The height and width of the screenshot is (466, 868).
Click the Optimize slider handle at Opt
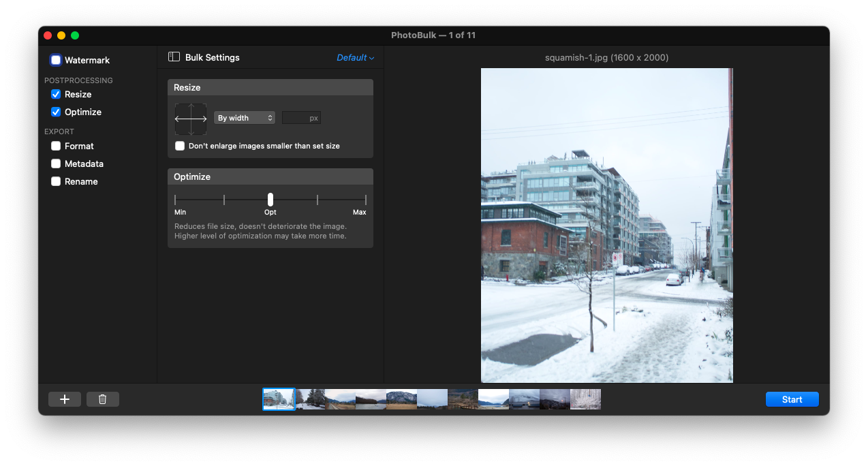click(x=270, y=200)
